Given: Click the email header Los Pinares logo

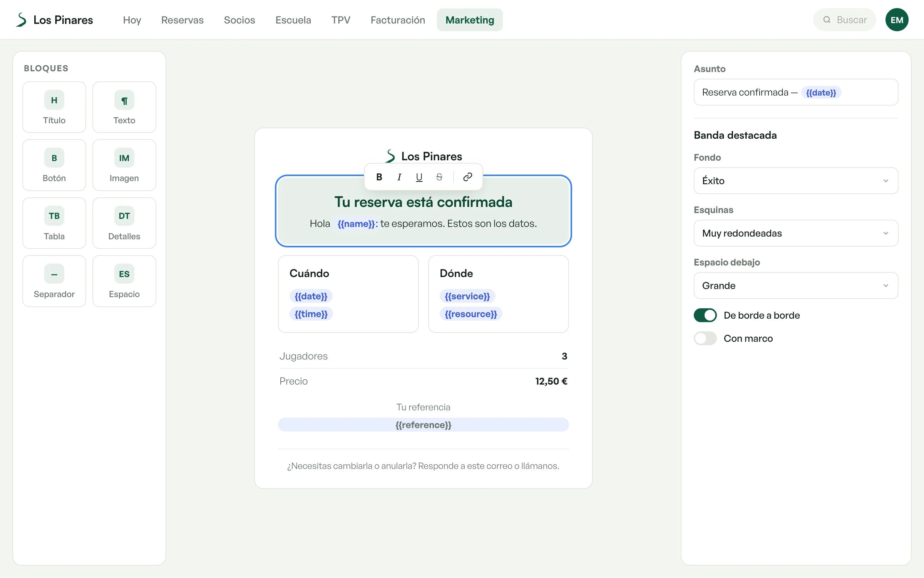Looking at the screenshot, I should (423, 156).
